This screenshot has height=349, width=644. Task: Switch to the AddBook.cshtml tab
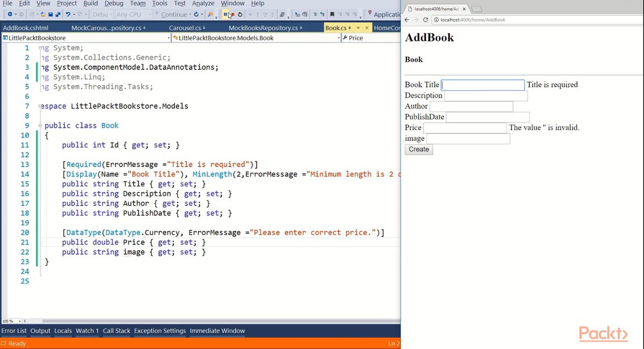point(25,28)
